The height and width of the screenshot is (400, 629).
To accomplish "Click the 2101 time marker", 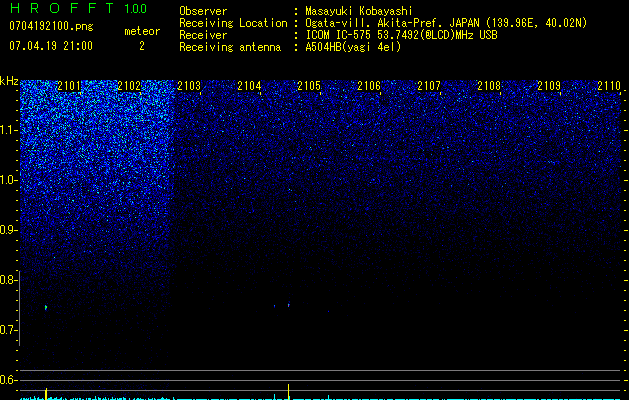I will click(x=69, y=86).
